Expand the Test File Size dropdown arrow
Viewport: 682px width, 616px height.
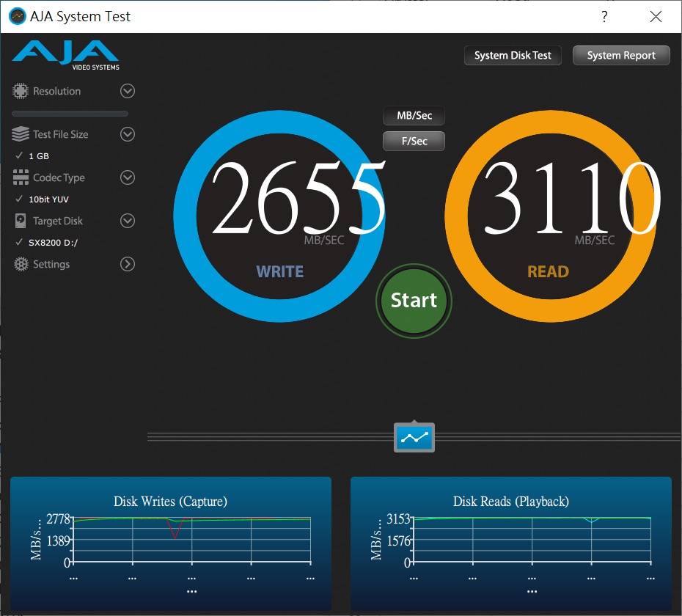coord(128,134)
